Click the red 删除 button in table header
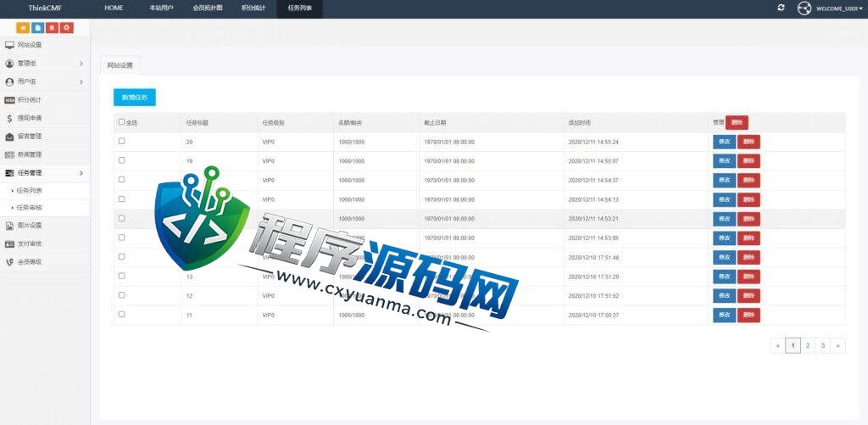Viewport: 868px width, 425px height. pyautogui.click(x=737, y=122)
